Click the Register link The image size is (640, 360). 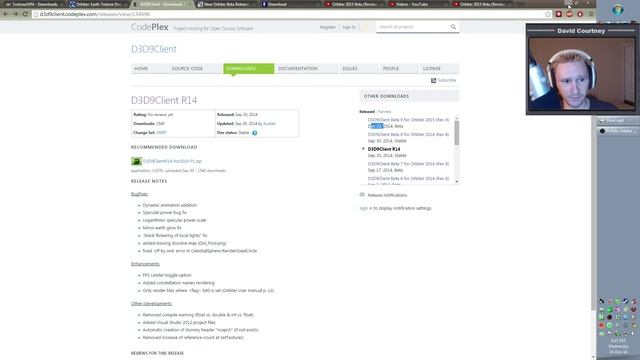coord(328,27)
